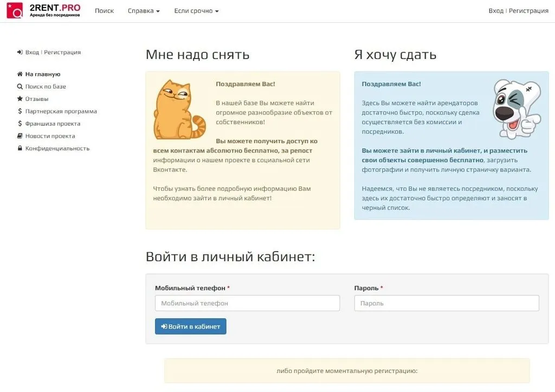The image size is (555, 392).
Task: Click the lock icon next to Конфиденциальность
Action: point(20,149)
